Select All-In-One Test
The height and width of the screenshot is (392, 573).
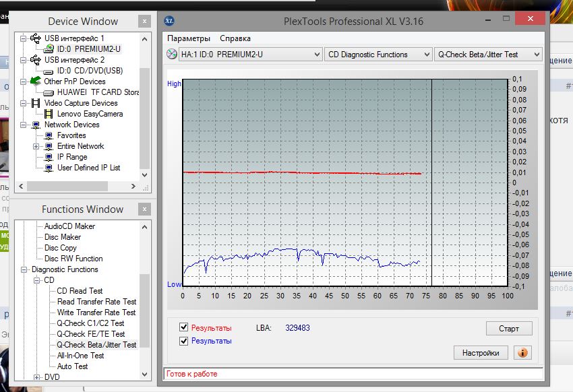(80, 356)
